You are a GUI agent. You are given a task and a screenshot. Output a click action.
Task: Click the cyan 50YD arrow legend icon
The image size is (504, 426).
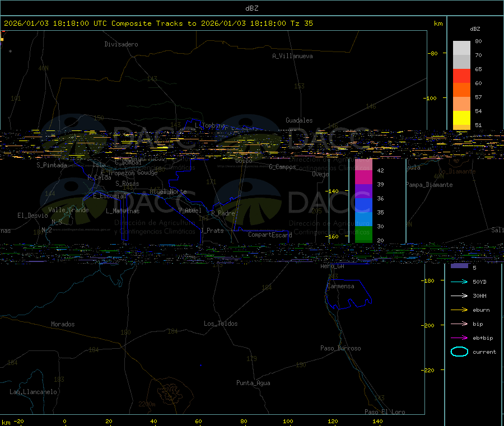point(459,282)
